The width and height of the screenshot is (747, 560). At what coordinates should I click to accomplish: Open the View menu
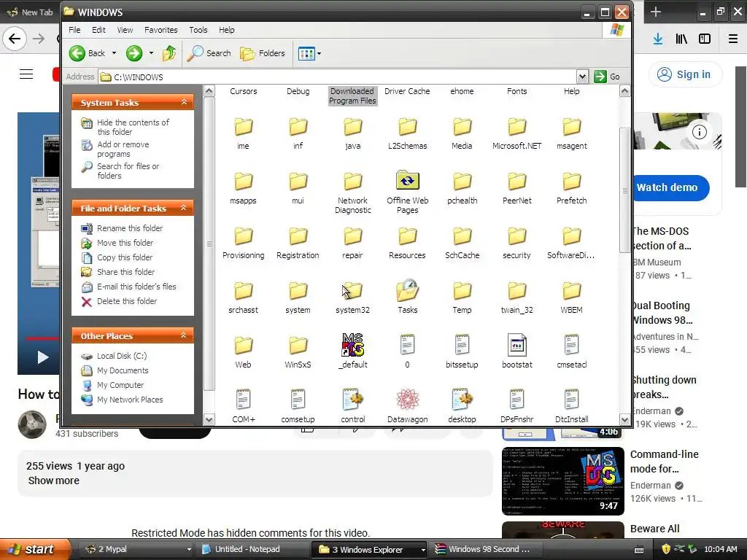pos(125,29)
